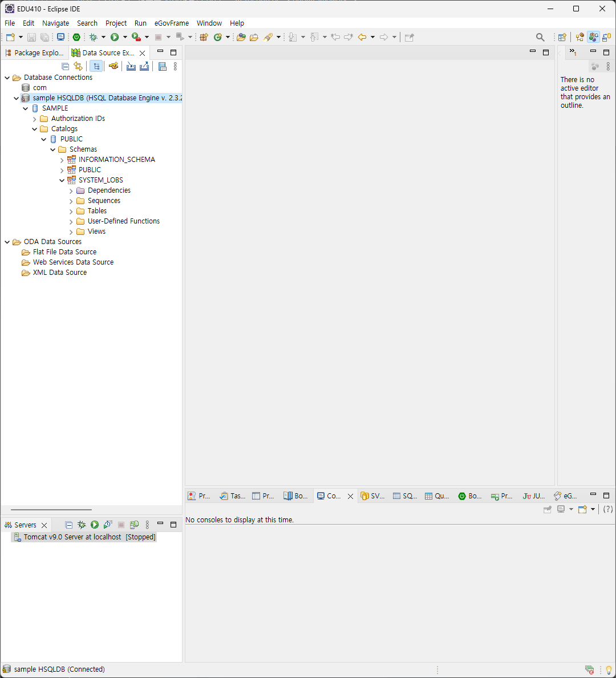Expand the INFORMATION_SCHEMA schema
The height and width of the screenshot is (678, 616).
(62, 160)
